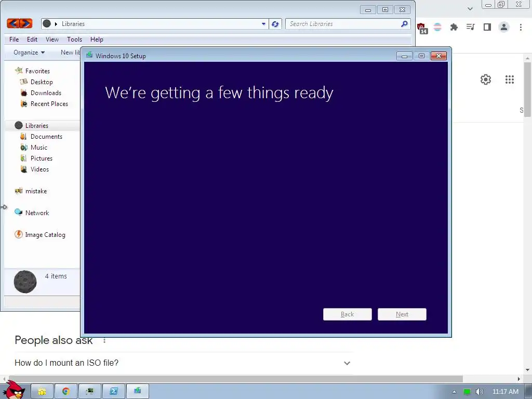Open Chrome's tab search chevron

coord(470,9)
